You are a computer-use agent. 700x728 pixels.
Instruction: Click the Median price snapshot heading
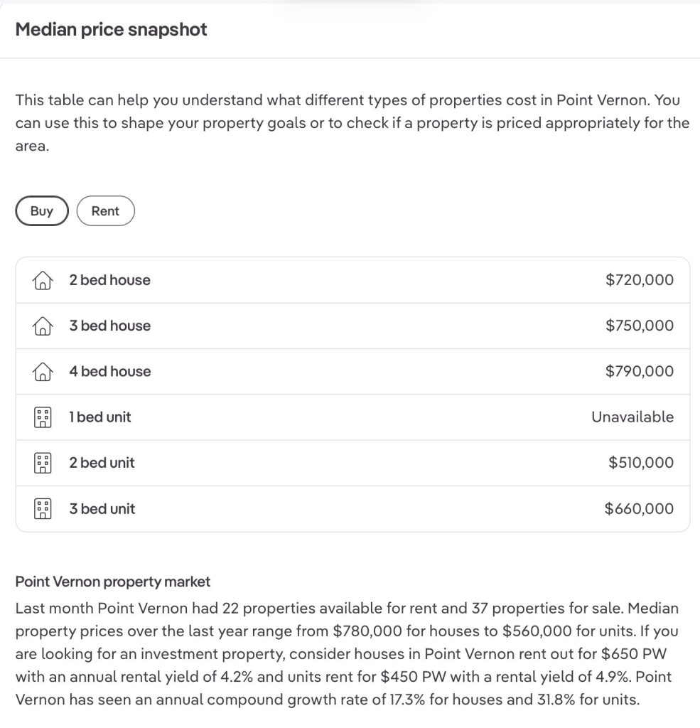pyautogui.click(x=112, y=30)
